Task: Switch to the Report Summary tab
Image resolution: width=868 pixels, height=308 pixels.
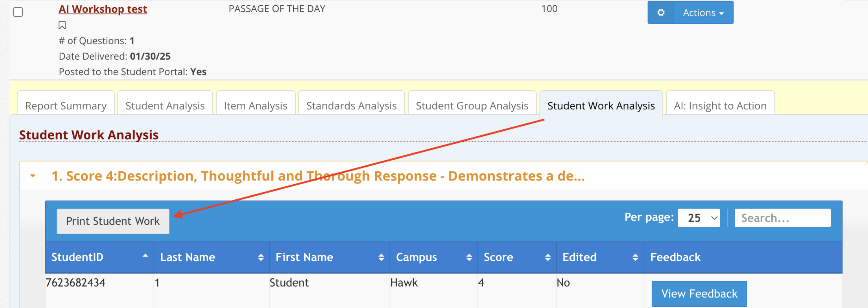Action: point(65,105)
